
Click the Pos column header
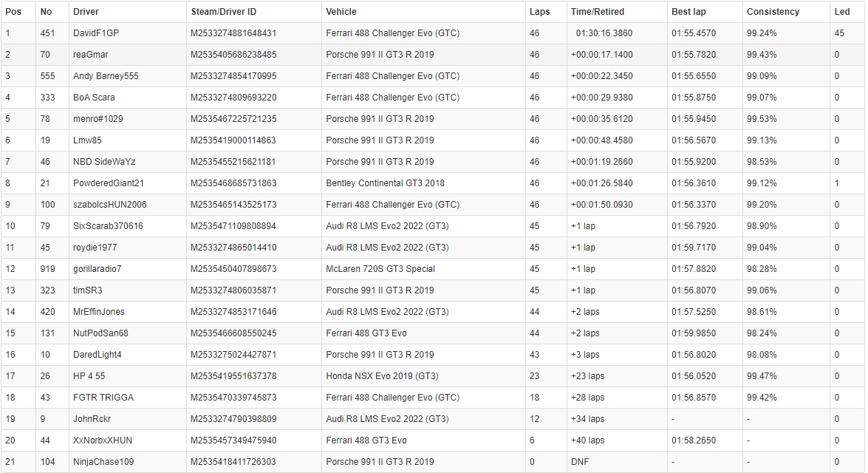point(13,12)
